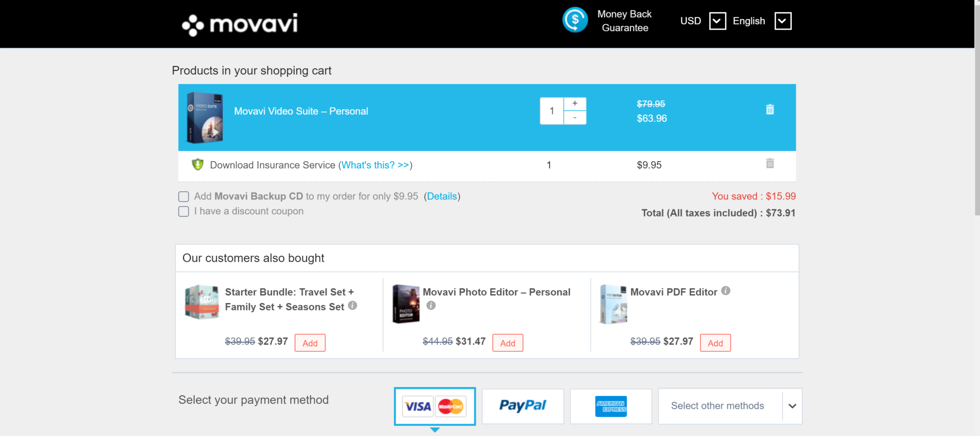Add Starter Bundle to the cart
This screenshot has height=436, width=980.
point(310,343)
